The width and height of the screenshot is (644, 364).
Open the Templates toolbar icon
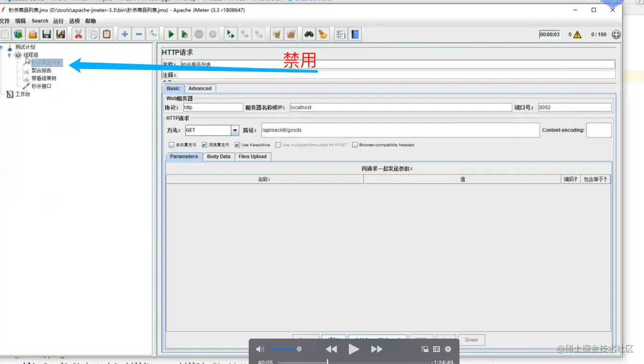(19, 34)
